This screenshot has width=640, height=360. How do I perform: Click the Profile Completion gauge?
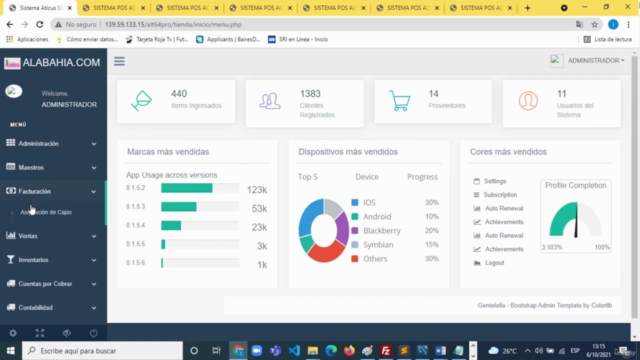click(x=576, y=220)
